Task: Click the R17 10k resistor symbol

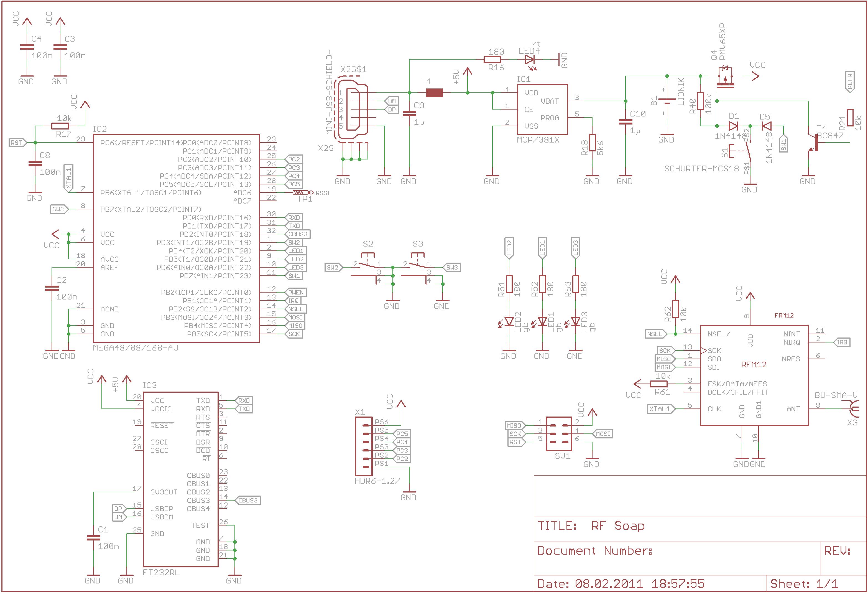Action: pyautogui.click(x=60, y=126)
